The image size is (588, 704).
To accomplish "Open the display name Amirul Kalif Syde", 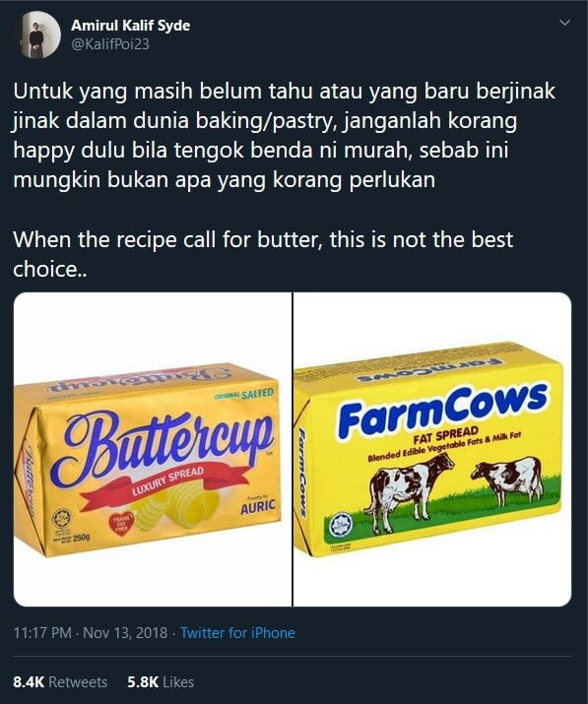I will pos(130,26).
